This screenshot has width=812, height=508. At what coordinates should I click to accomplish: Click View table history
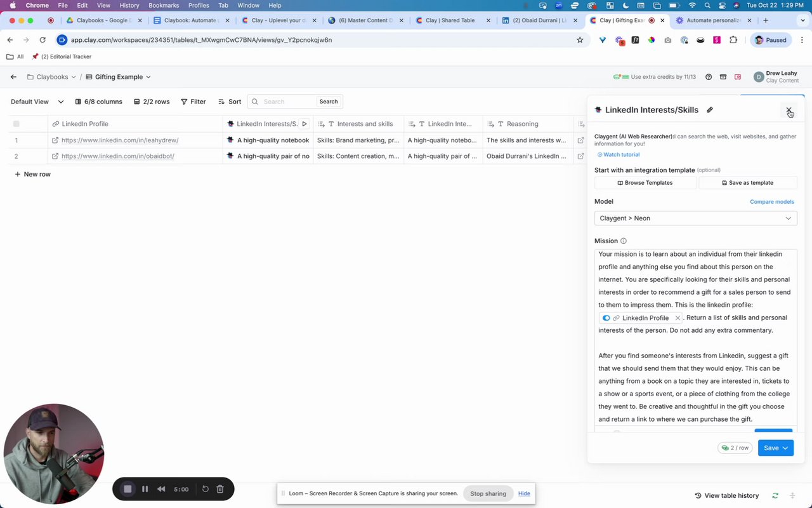click(727, 495)
